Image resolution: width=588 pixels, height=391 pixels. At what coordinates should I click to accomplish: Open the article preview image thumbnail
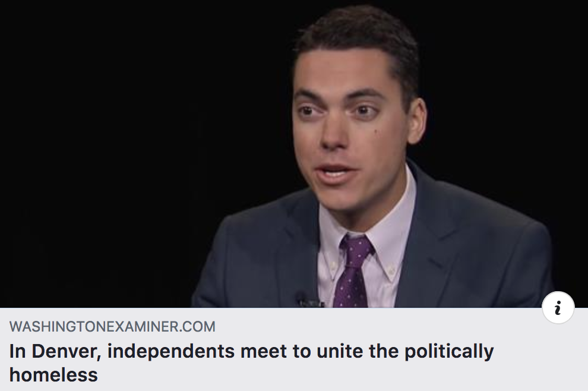coord(294,154)
